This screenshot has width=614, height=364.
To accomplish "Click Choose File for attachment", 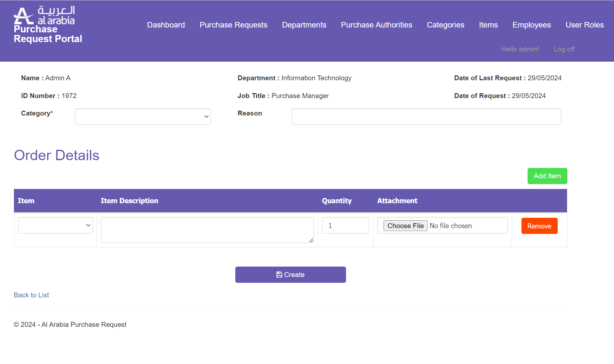I will point(405,226).
